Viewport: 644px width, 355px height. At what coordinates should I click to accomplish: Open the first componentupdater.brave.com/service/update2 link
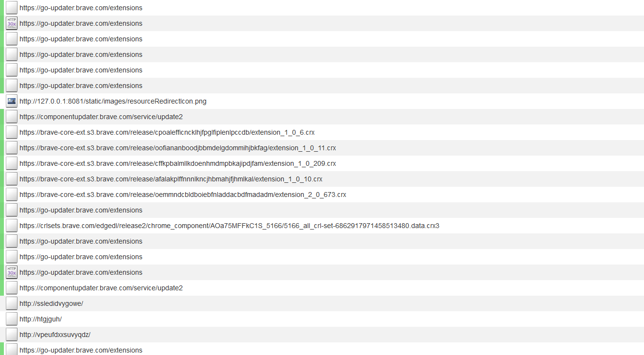[x=101, y=116]
